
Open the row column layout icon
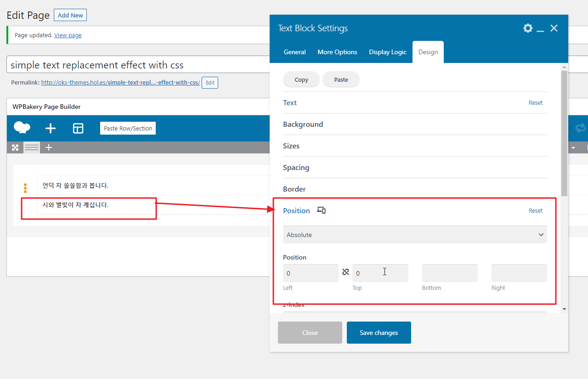(x=32, y=147)
